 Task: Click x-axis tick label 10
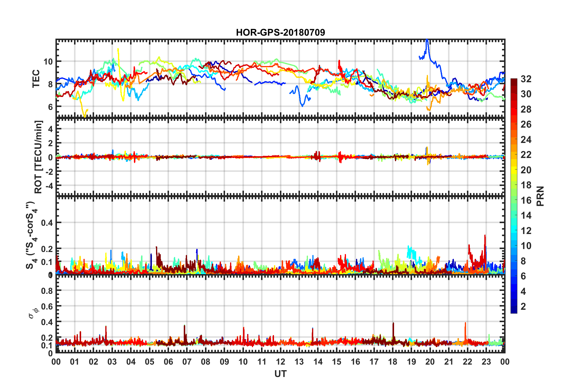point(243,362)
